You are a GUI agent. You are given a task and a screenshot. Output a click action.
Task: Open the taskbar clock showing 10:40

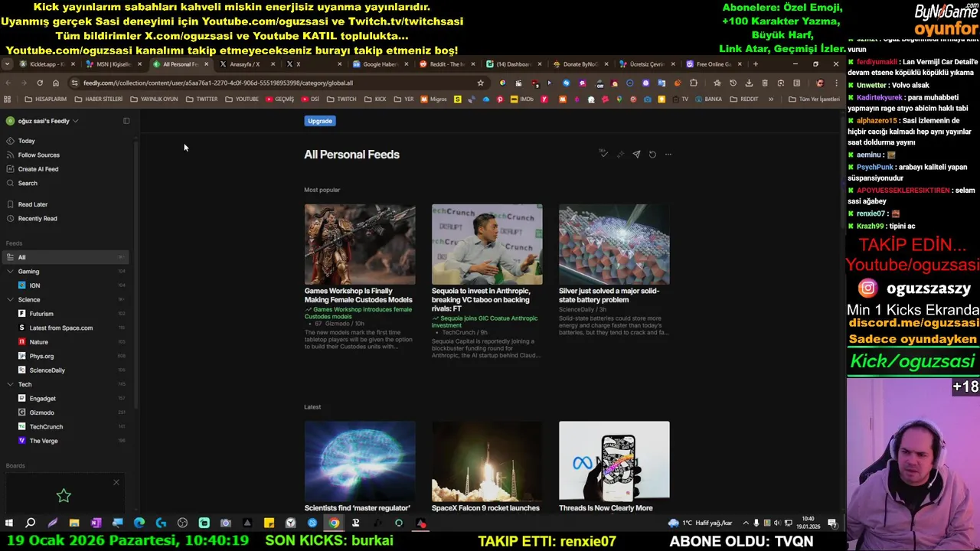809,523
